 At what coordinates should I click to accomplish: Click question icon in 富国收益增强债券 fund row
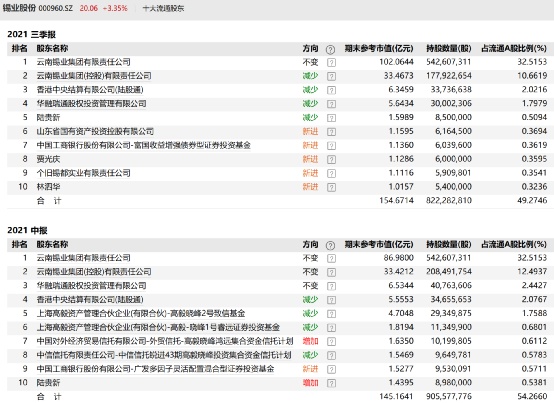[331, 146]
